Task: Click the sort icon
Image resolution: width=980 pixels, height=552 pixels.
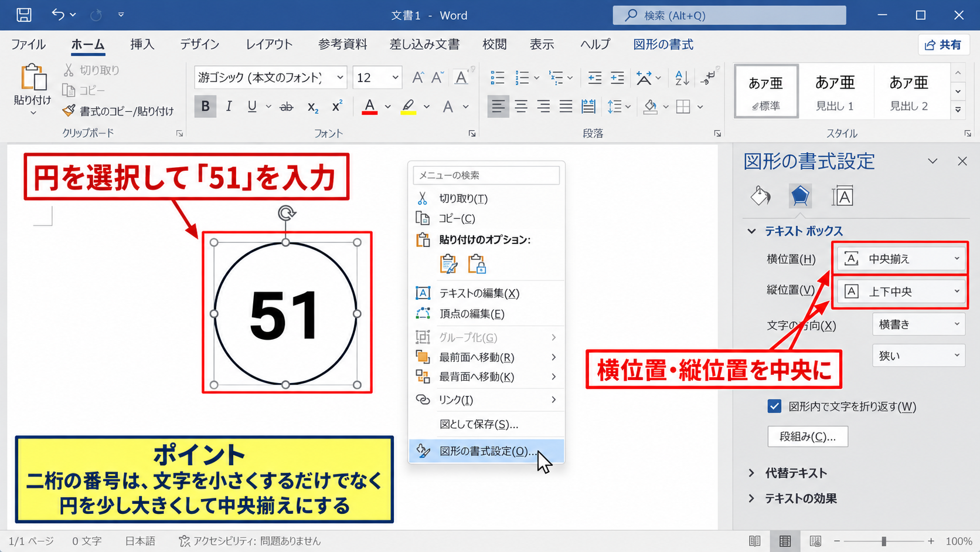Action: point(682,77)
